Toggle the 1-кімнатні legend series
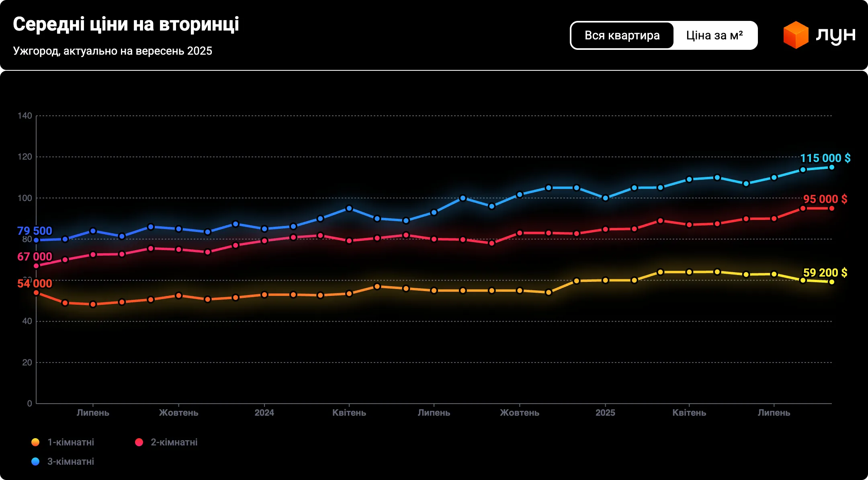The width and height of the screenshot is (868, 480). pos(71,442)
